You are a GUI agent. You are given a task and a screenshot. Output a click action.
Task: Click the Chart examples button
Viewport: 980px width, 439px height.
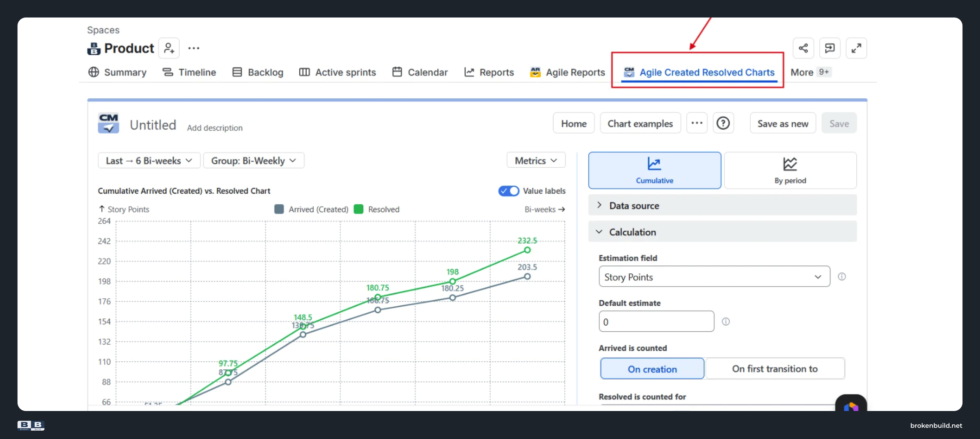tap(640, 123)
